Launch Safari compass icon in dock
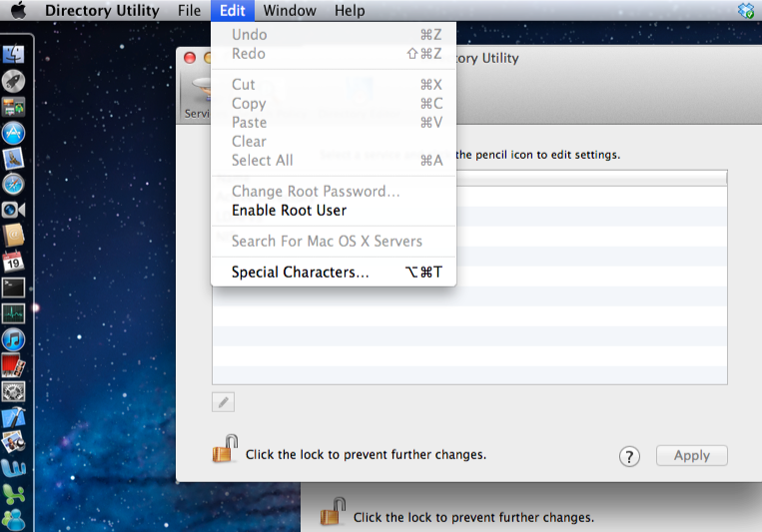The image size is (762, 532). [14, 185]
